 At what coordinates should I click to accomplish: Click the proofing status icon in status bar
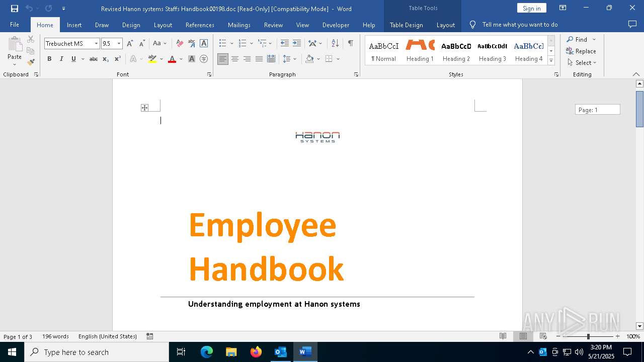tap(150, 336)
